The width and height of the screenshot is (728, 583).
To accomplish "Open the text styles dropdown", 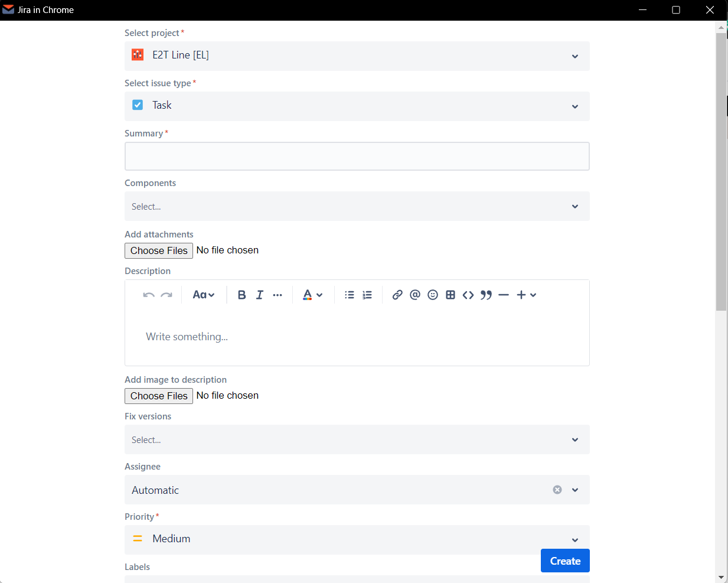I will [203, 295].
